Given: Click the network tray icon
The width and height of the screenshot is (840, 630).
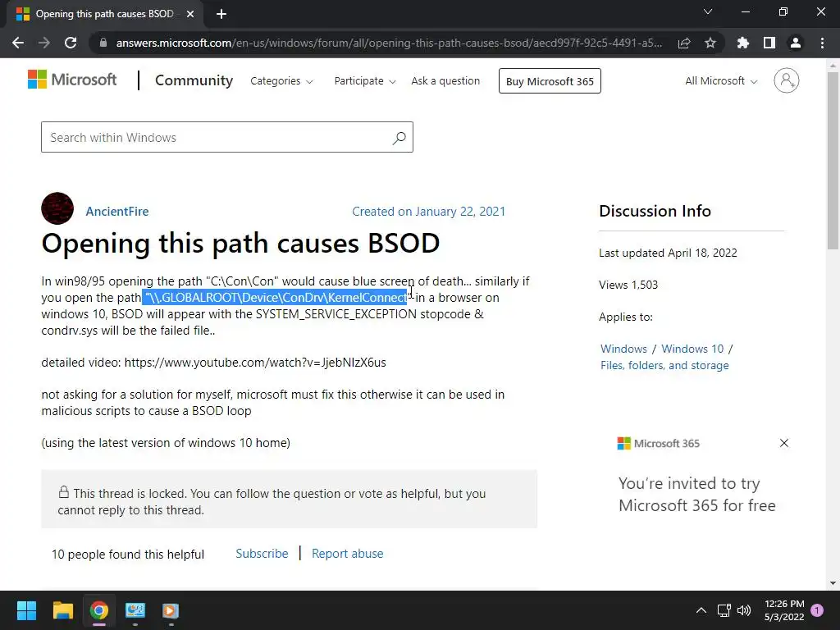Looking at the screenshot, I should click(x=724, y=610).
